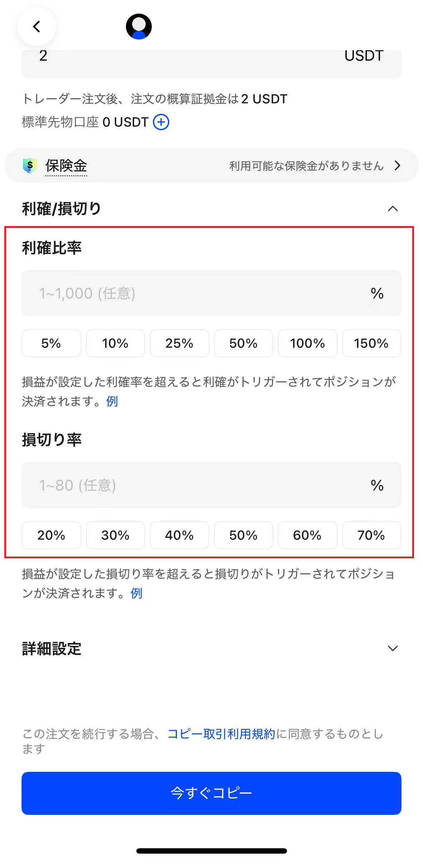Set take-profit to 150% preset
This screenshot has height=868, width=423.
(371, 343)
